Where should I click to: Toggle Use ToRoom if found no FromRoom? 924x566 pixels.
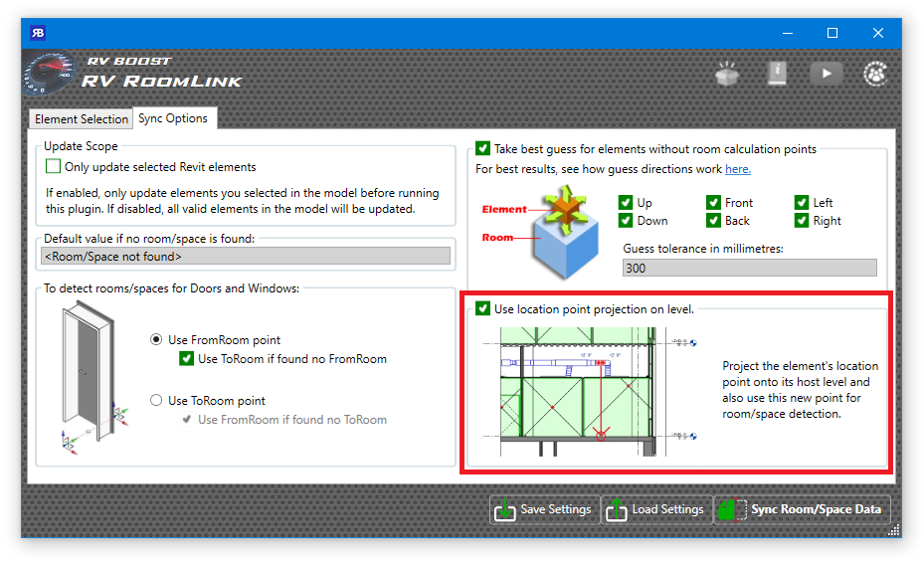(186, 358)
